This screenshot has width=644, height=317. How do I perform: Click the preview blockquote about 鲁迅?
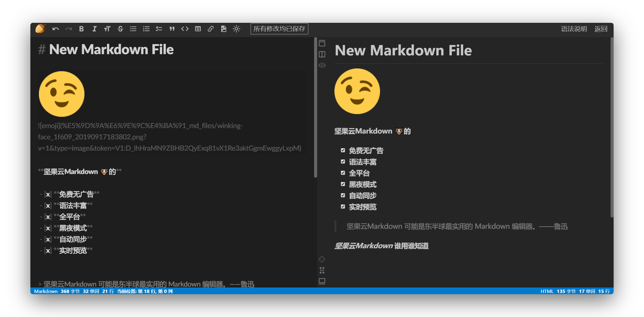pyautogui.click(x=457, y=226)
